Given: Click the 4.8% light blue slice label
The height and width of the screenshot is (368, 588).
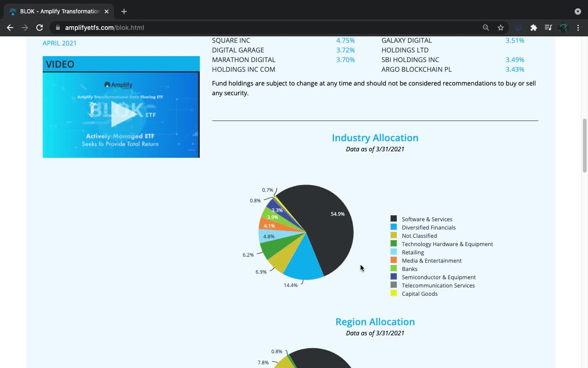Looking at the screenshot, I should click(x=269, y=236).
